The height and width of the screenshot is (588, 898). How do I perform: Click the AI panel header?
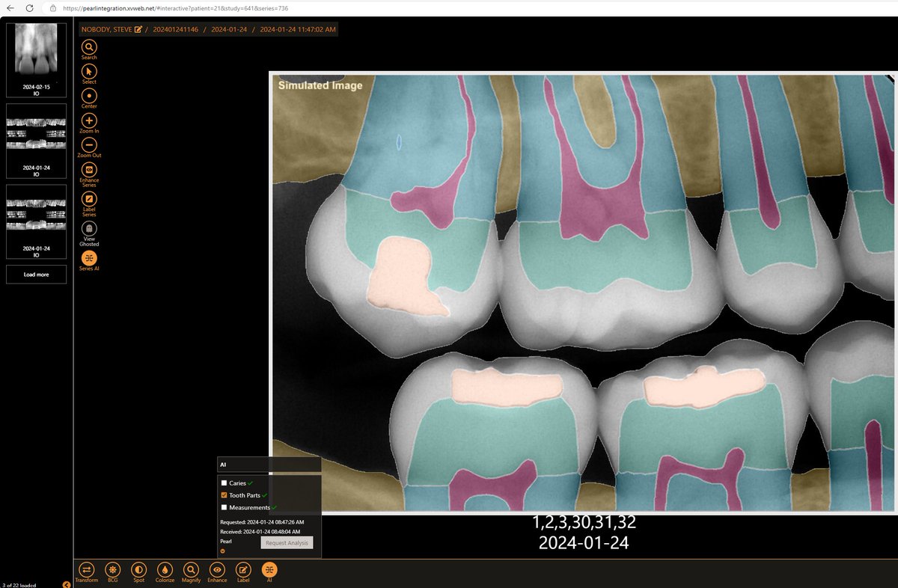click(269, 465)
